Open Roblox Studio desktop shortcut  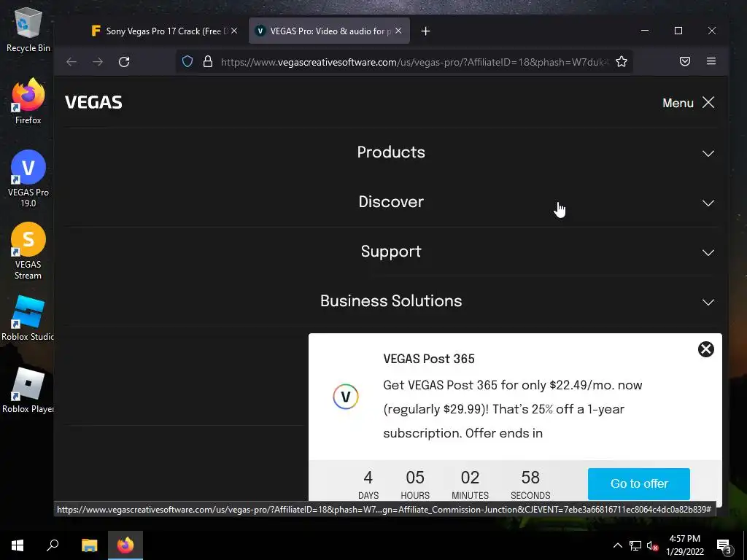[x=28, y=318]
